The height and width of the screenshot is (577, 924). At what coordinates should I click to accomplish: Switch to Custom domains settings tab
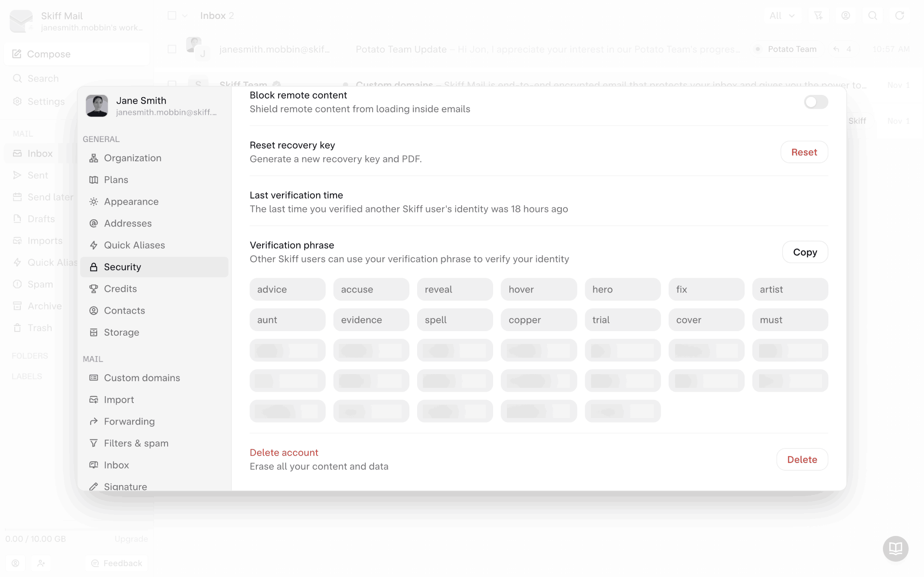pos(142,378)
